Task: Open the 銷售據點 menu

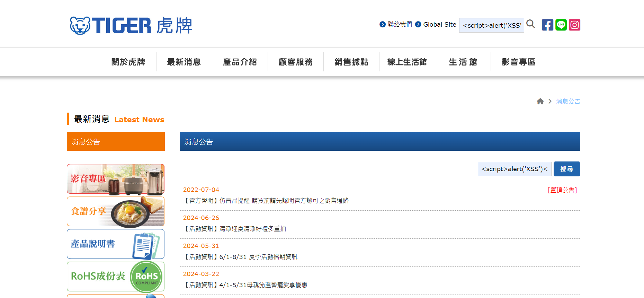Action: tap(351, 62)
